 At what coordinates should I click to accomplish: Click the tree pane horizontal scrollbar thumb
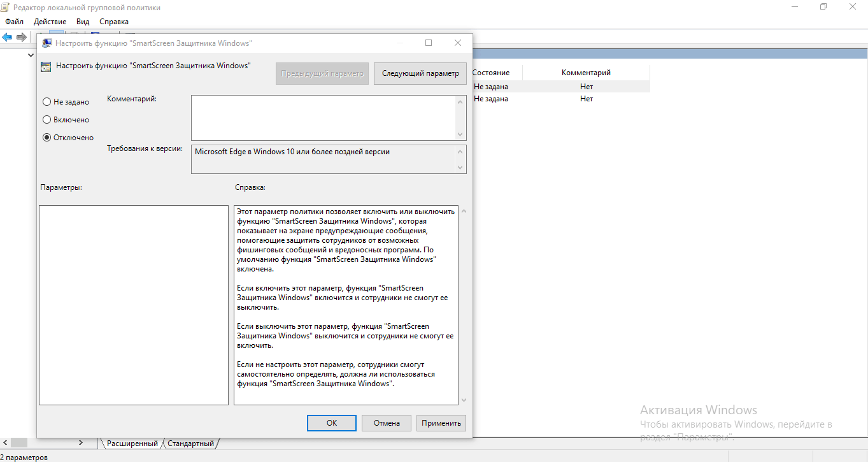[x=19, y=442]
